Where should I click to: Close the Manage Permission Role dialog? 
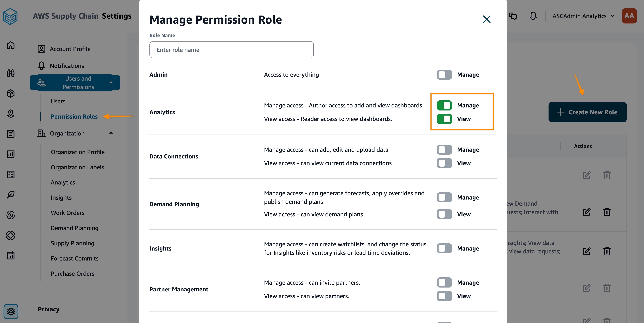click(486, 19)
